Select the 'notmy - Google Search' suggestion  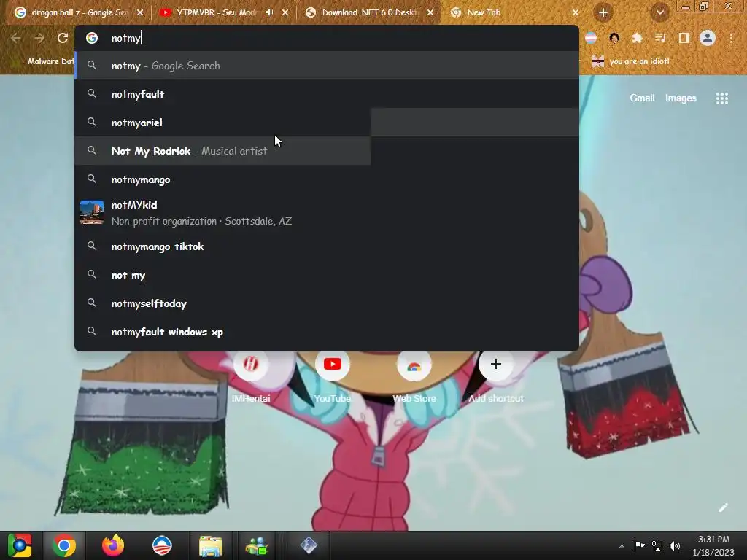326,66
